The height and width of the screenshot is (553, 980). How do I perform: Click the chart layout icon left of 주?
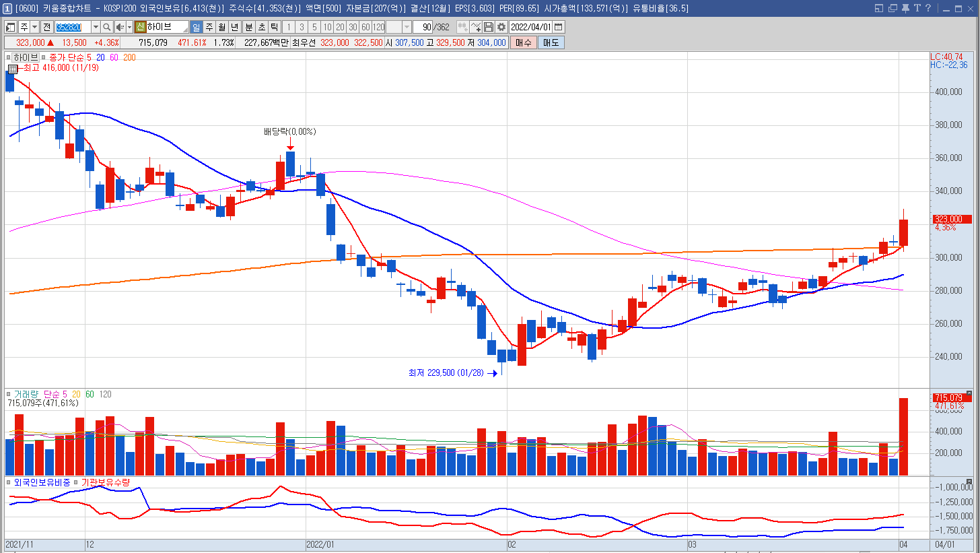(11, 27)
